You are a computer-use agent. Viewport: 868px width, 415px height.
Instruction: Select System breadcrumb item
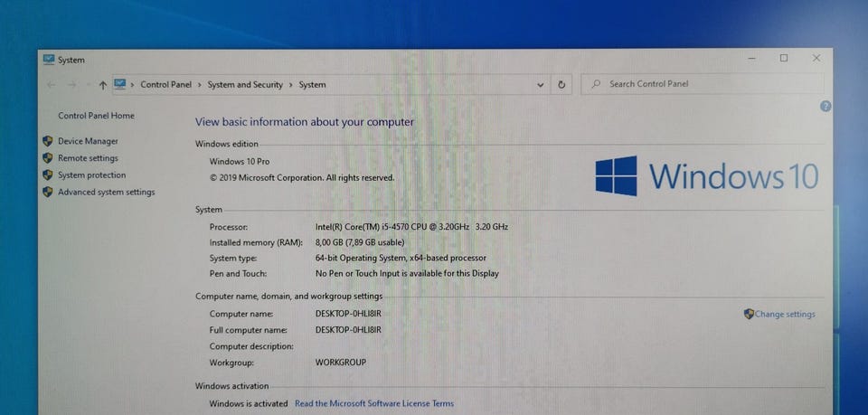[x=312, y=85]
